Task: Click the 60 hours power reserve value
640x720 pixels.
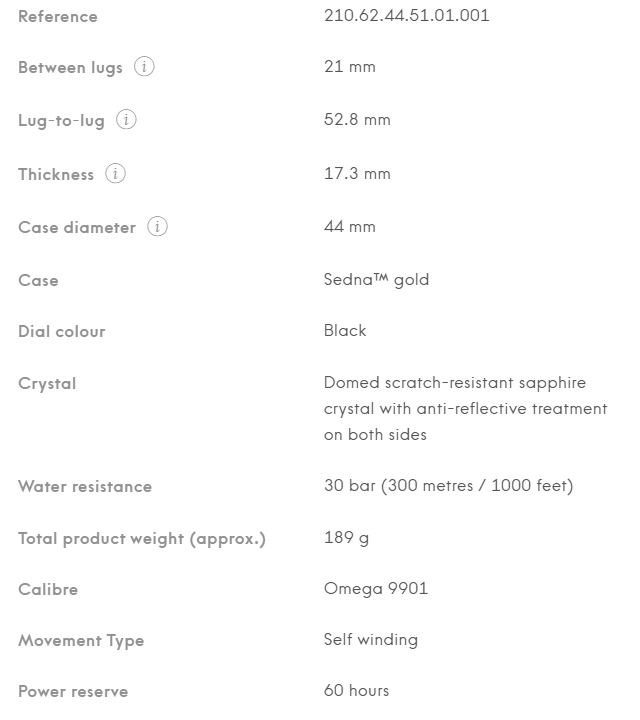Action: click(x=356, y=691)
